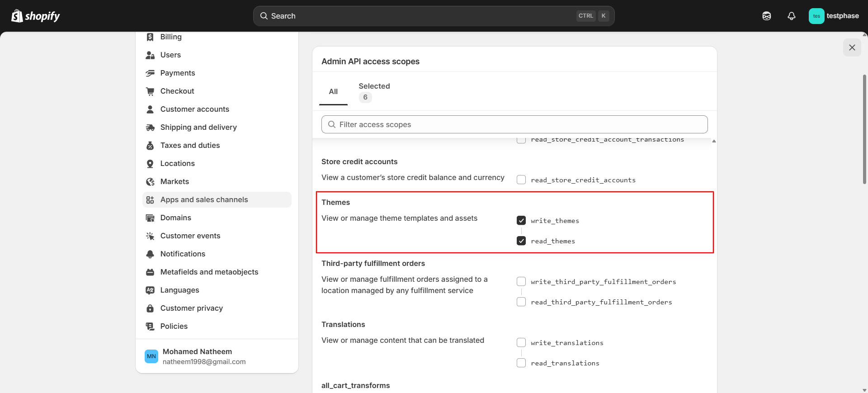Switch to the Selected scopes tab
868x393 pixels.
click(374, 92)
